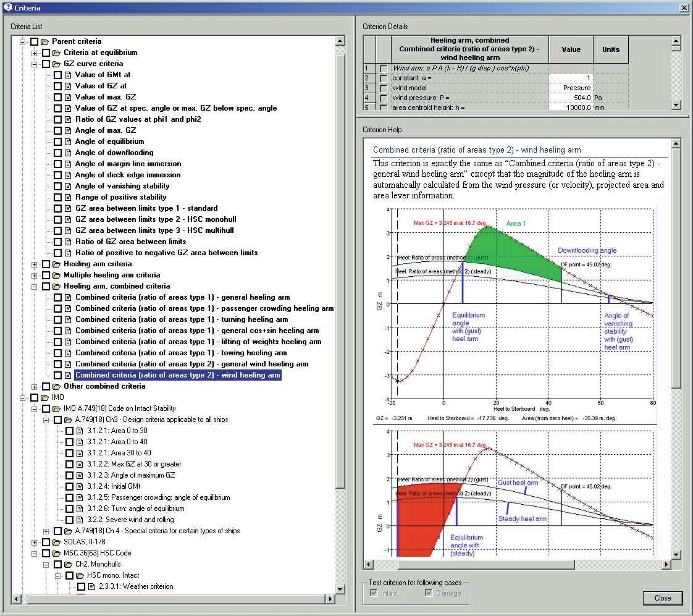The width and height of the screenshot is (693, 616).
Task: Select 3.1.2.2: Max GZ at 30 or greater
Action: [x=134, y=465]
